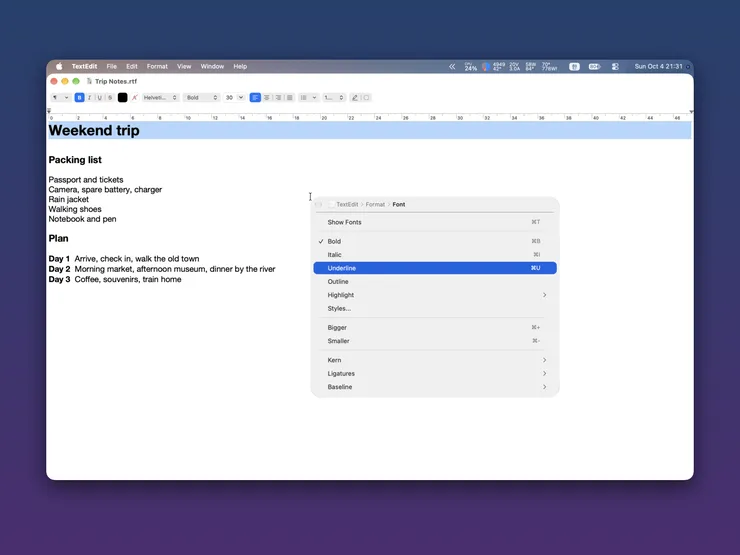Click the 'Packing list' heading
The image size is (740, 555).
coord(75,160)
